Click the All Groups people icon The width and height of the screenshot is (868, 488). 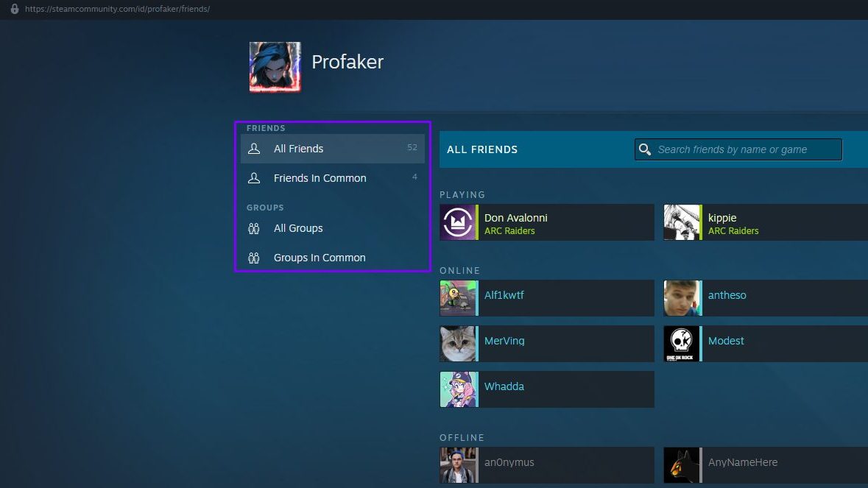[x=254, y=228]
